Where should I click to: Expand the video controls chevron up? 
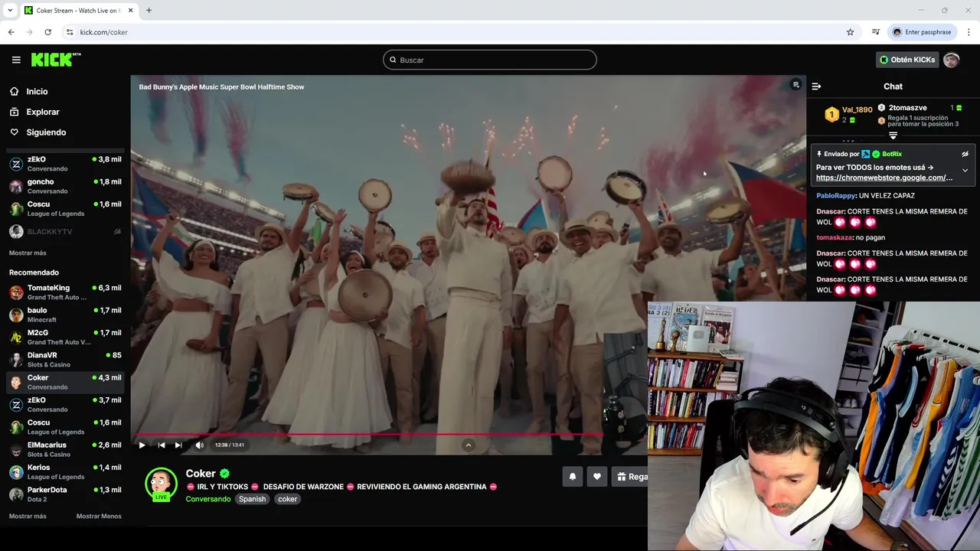pos(469,445)
